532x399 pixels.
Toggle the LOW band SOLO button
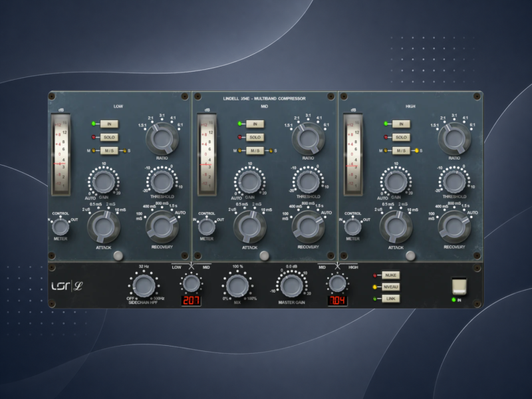pyautogui.click(x=109, y=138)
